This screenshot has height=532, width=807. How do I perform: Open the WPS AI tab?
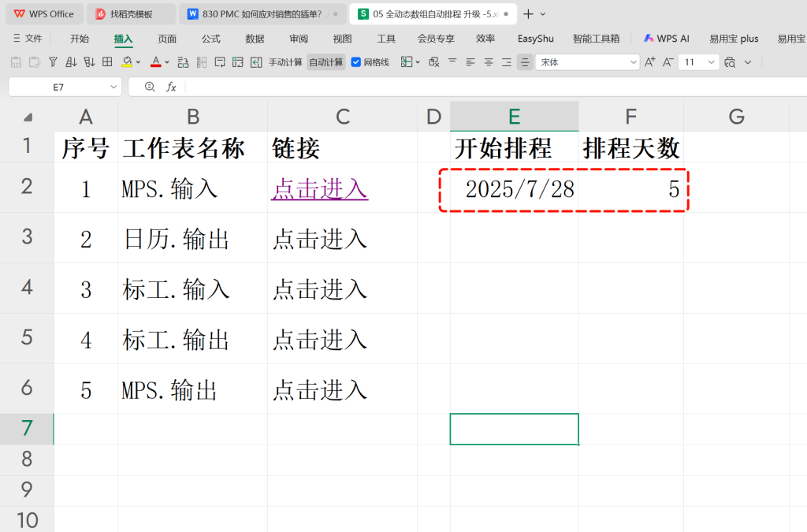[667, 39]
